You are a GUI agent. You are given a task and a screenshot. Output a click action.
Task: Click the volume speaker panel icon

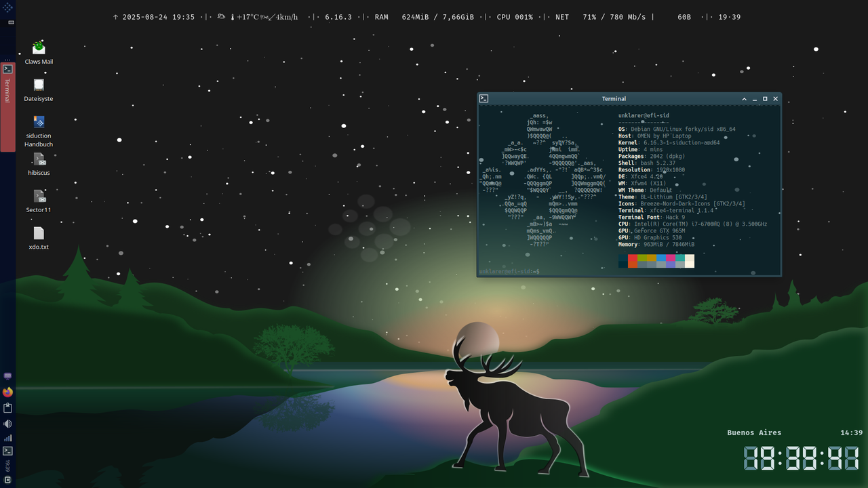click(7, 424)
